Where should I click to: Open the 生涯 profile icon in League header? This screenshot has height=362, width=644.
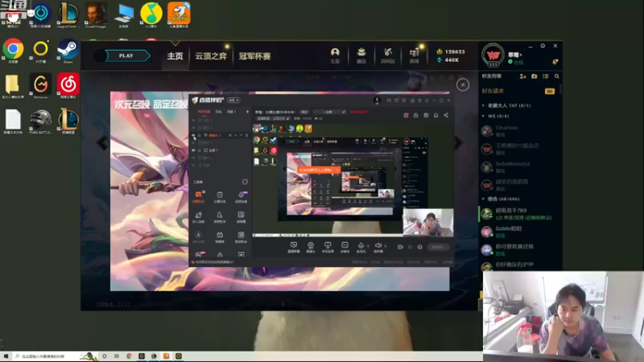pos(335,56)
